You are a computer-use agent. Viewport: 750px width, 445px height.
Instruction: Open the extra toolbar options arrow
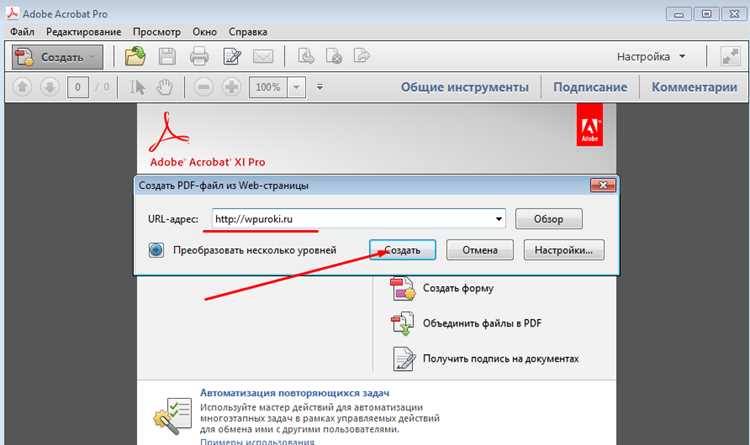(x=320, y=87)
